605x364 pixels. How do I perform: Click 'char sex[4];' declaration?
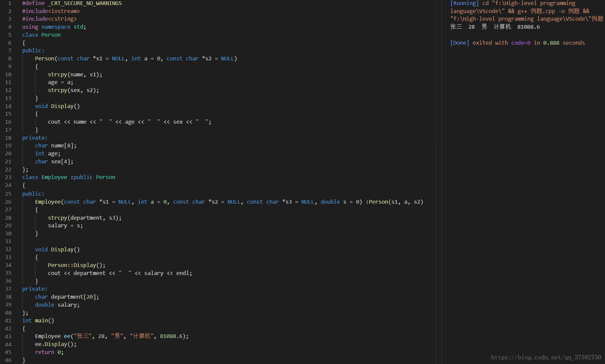(54, 162)
